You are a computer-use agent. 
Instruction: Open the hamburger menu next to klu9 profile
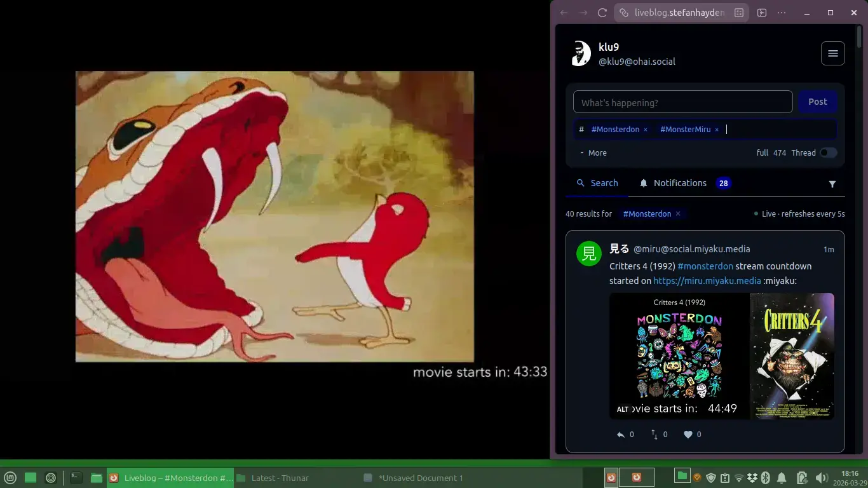click(833, 53)
